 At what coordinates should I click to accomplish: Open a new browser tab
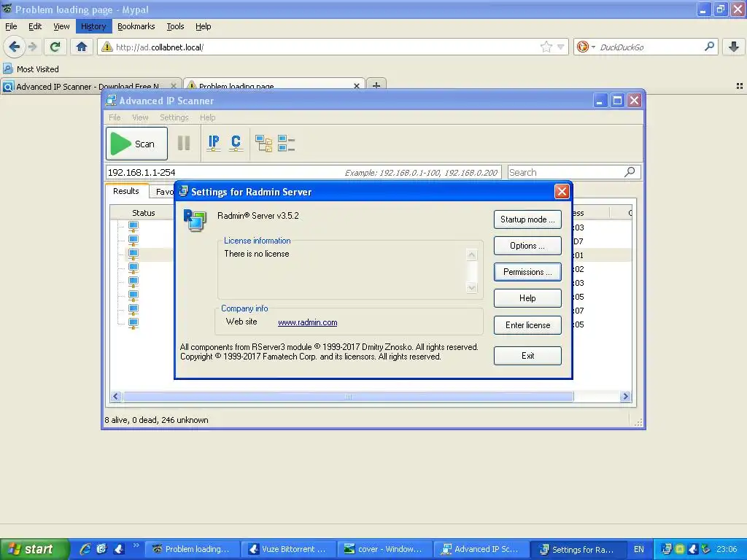(x=376, y=86)
